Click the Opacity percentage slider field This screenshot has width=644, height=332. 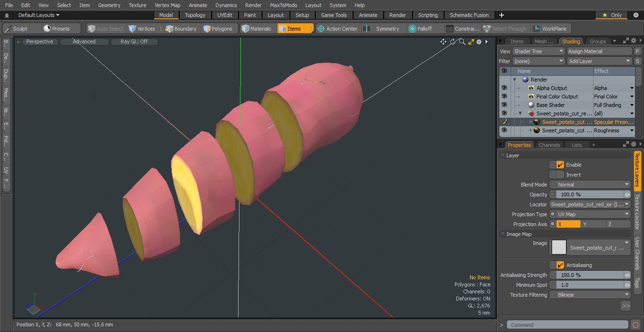(590, 194)
